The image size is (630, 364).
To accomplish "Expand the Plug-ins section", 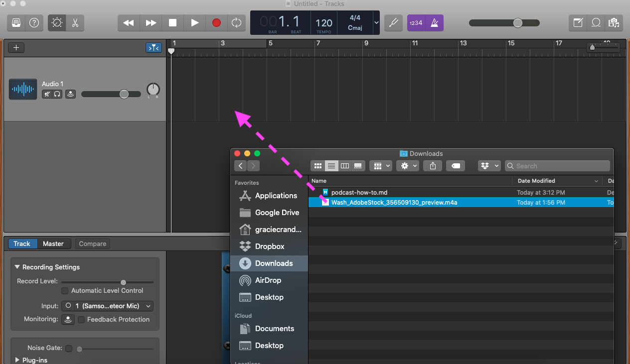I will click(x=18, y=360).
